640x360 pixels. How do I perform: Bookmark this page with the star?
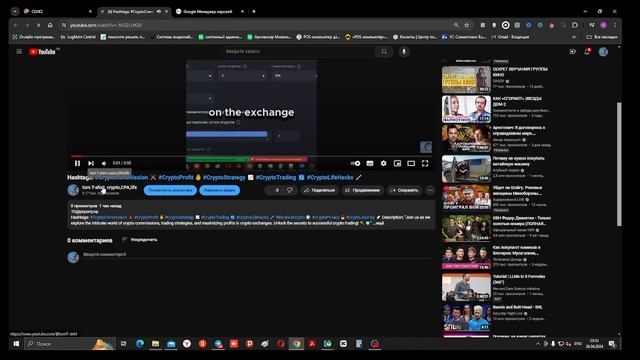click(467, 25)
